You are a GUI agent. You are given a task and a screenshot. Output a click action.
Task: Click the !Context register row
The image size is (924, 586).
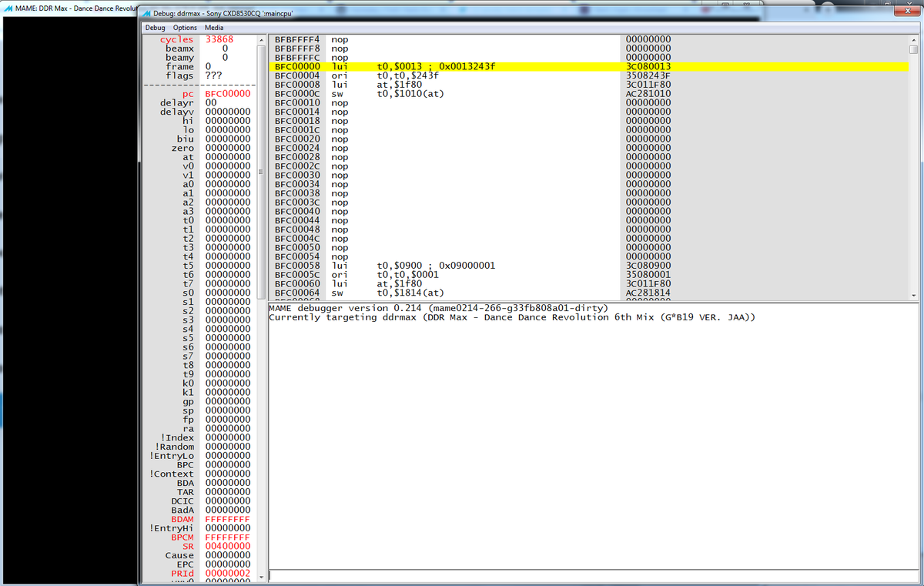pyautogui.click(x=200, y=474)
